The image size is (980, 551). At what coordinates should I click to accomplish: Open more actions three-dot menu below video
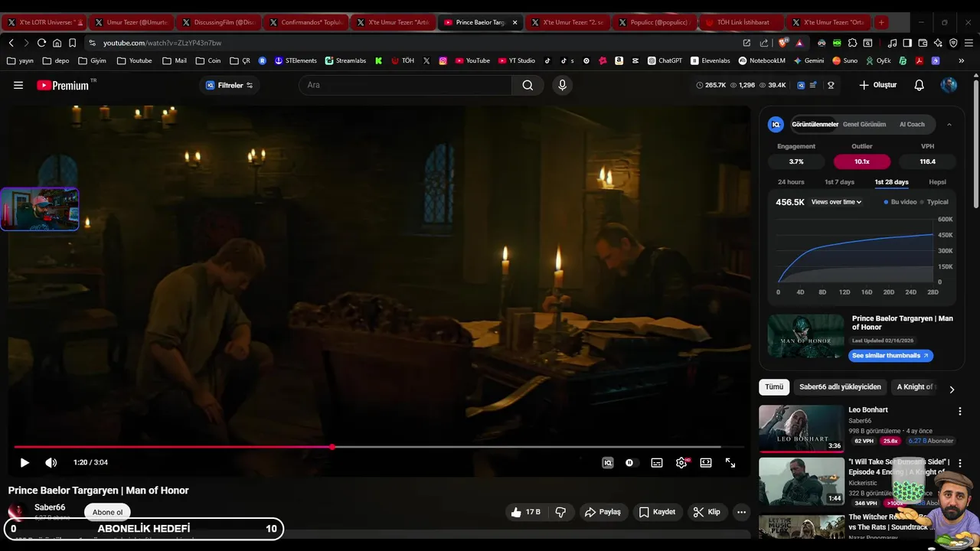pyautogui.click(x=741, y=512)
